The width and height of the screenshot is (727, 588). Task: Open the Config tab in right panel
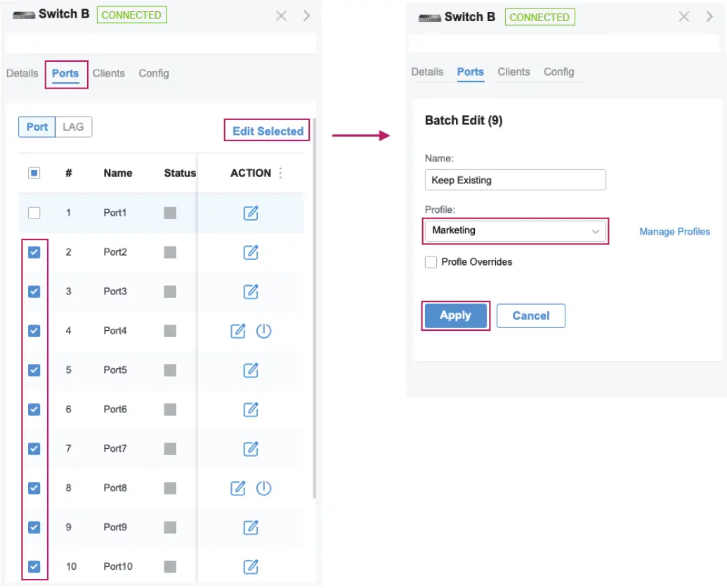(558, 72)
